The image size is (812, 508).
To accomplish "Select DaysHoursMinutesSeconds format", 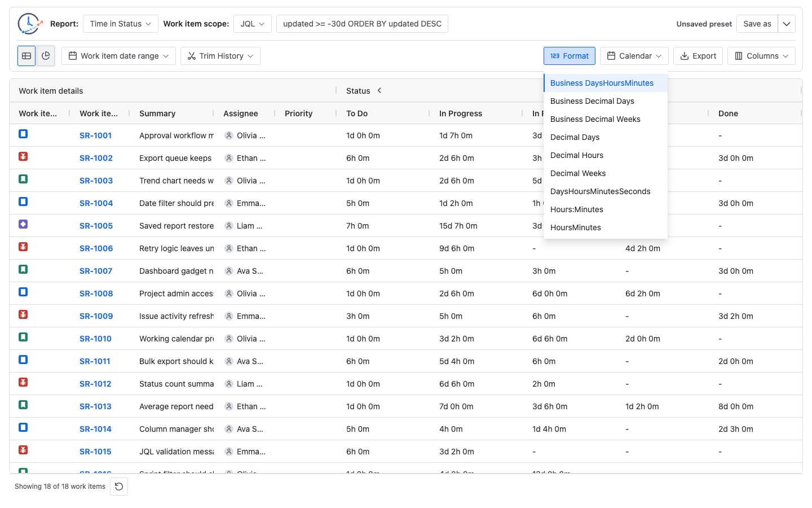I will tap(606, 191).
